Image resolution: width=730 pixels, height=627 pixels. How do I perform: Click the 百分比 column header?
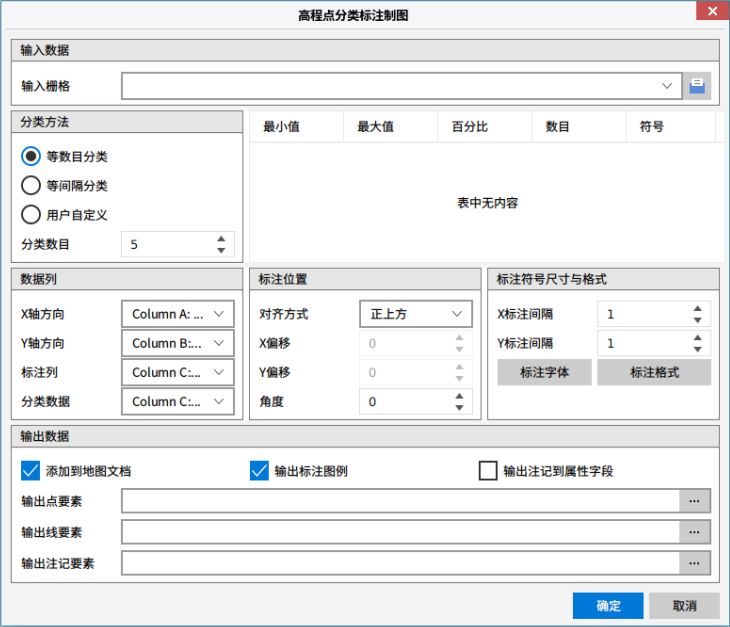(x=470, y=127)
